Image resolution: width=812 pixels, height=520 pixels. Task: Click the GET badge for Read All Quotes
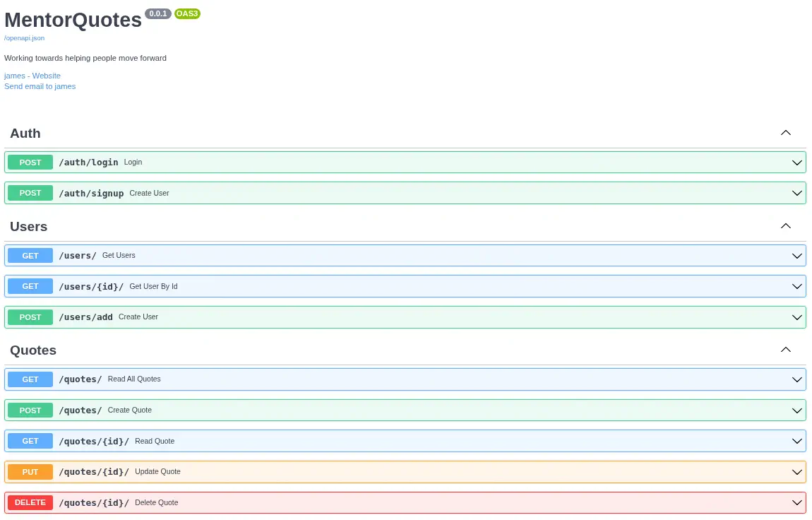30,379
